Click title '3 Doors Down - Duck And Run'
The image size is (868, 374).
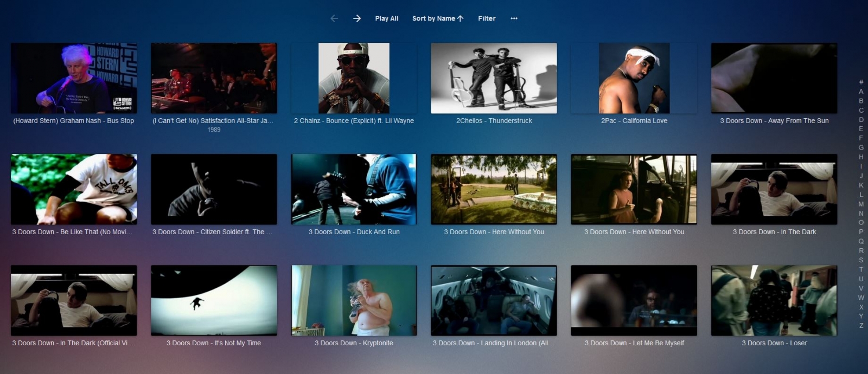tap(354, 232)
